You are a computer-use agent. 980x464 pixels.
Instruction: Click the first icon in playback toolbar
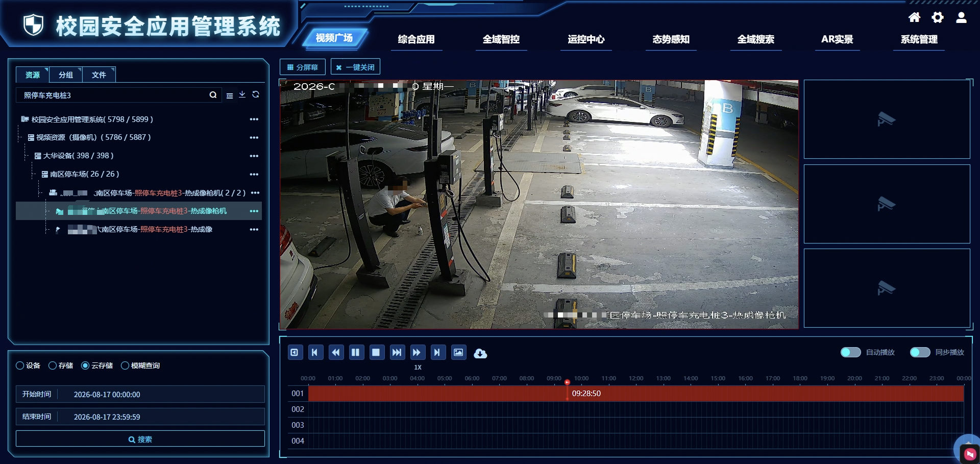pos(295,352)
